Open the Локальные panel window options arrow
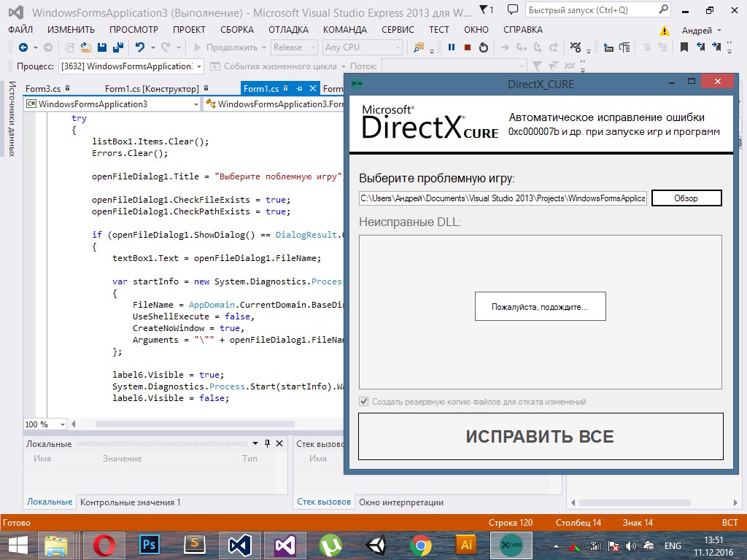Screen dimensions: 747x560 [x=255, y=443]
